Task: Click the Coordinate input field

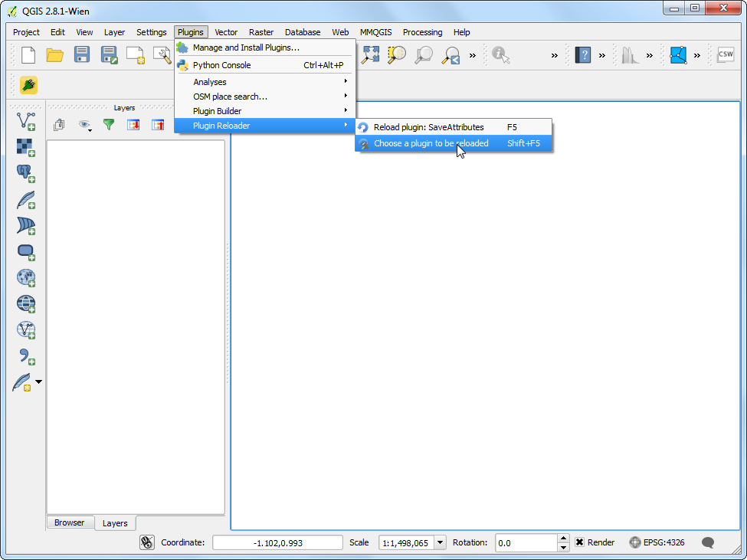Action: 278,542
